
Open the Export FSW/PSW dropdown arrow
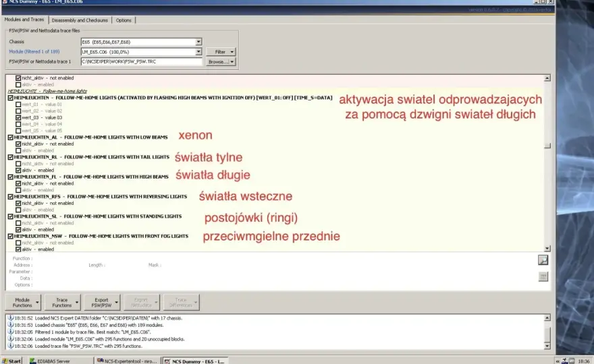point(116,303)
